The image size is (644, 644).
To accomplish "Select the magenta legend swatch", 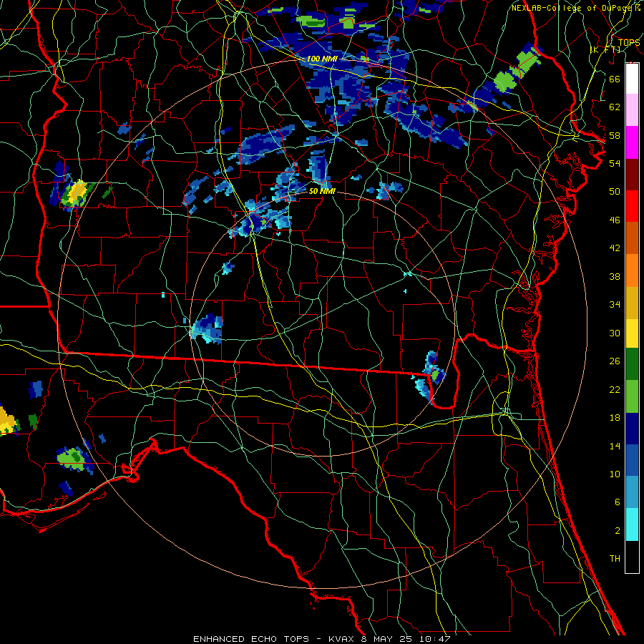I will coord(632,142).
